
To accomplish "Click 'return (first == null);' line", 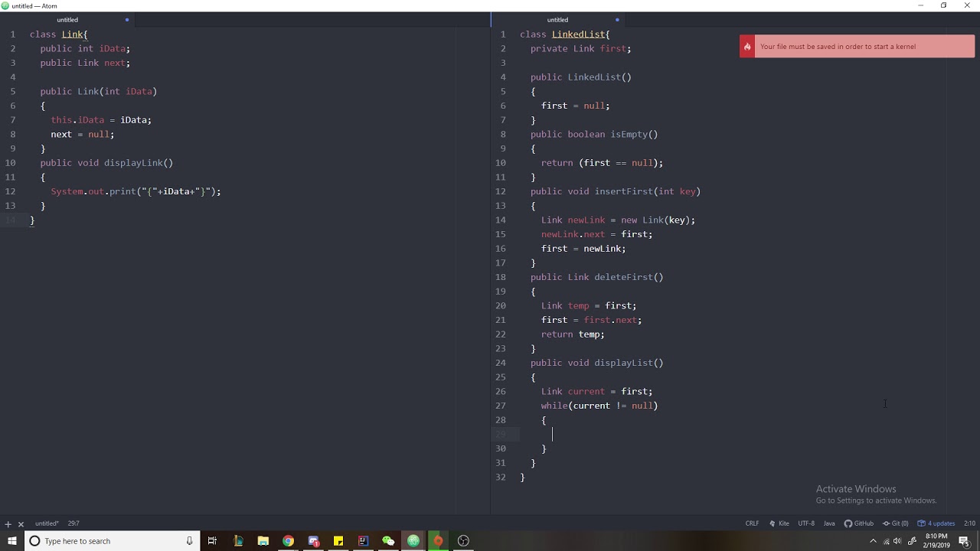I will pos(603,163).
